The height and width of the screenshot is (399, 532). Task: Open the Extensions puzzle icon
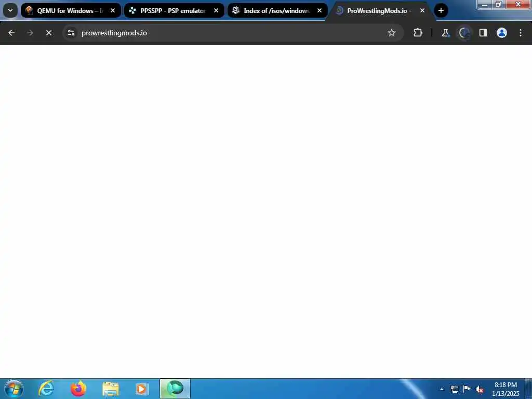[x=418, y=33]
